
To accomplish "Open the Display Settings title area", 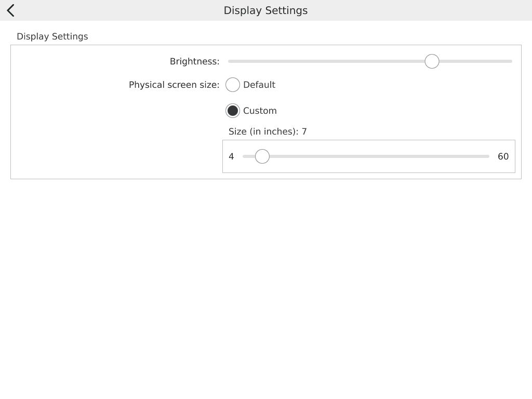I will click(265, 10).
